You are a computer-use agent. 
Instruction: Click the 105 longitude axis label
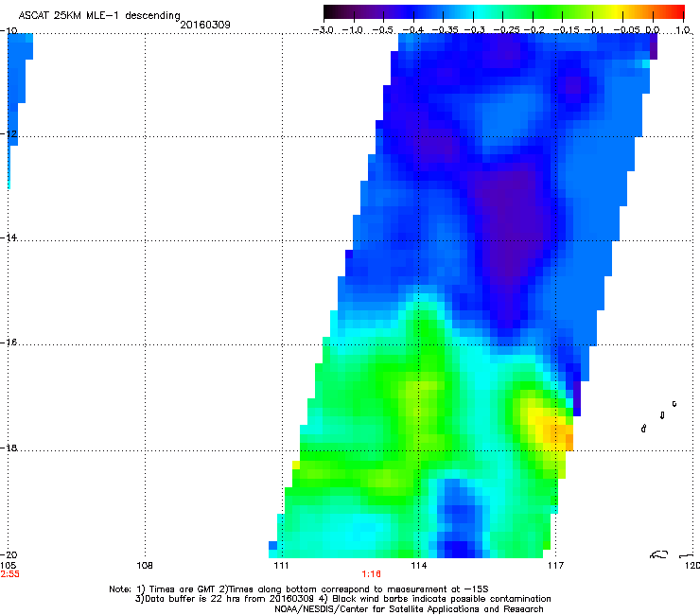tap(8, 566)
